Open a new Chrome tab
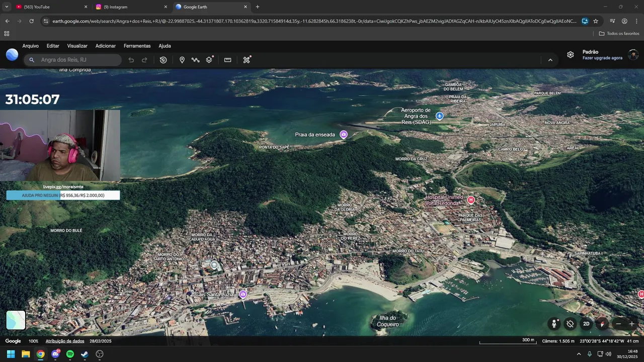 tap(258, 7)
